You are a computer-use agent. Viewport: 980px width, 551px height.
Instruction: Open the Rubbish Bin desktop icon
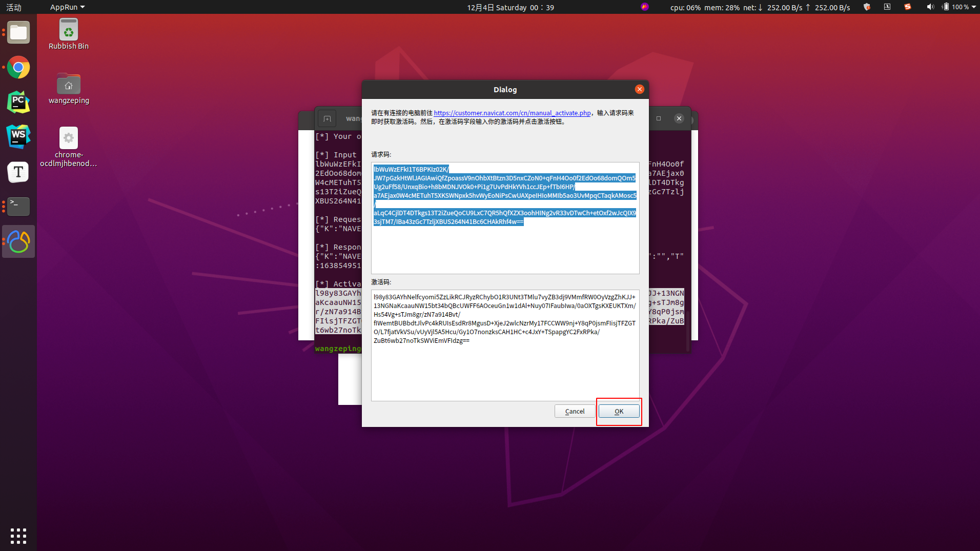(x=69, y=34)
